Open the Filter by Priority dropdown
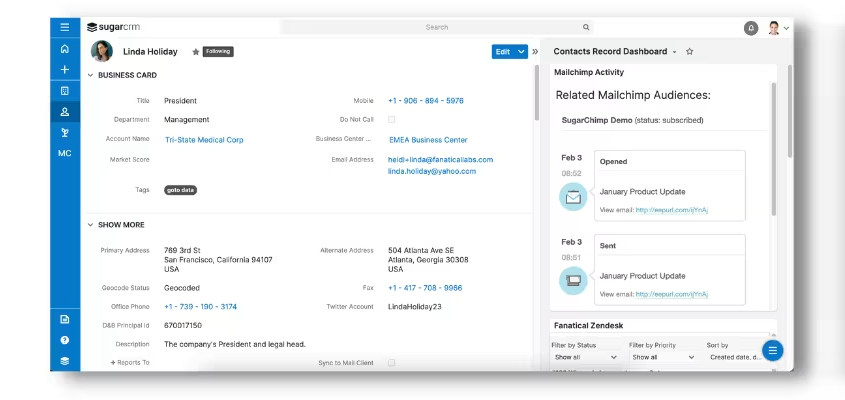Screen dimensions: 845x400 point(663,357)
